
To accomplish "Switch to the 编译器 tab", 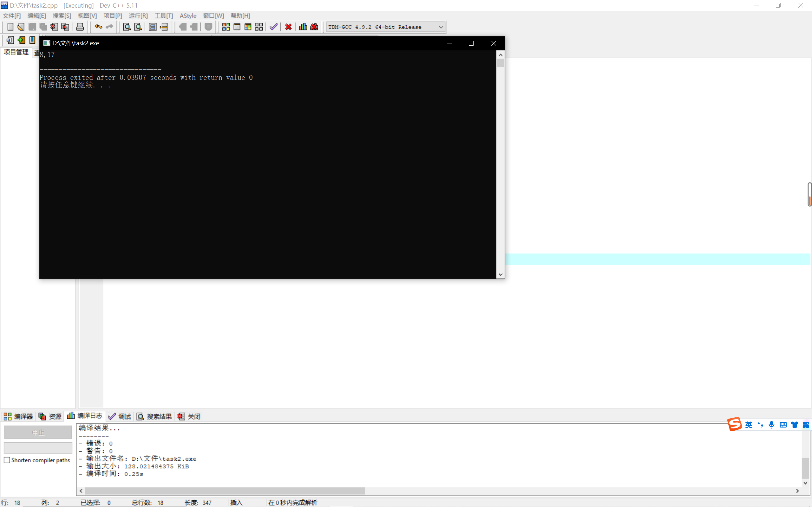I will click(x=18, y=416).
